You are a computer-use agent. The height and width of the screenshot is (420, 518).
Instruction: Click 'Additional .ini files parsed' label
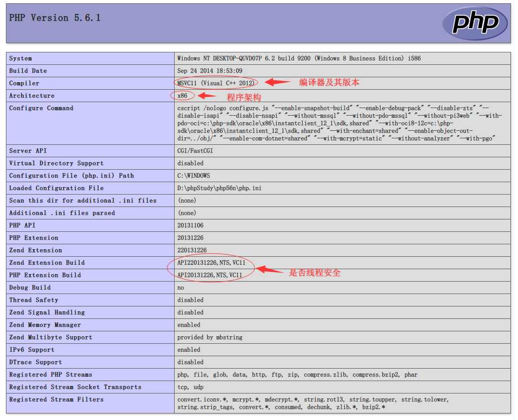(x=62, y=213)
